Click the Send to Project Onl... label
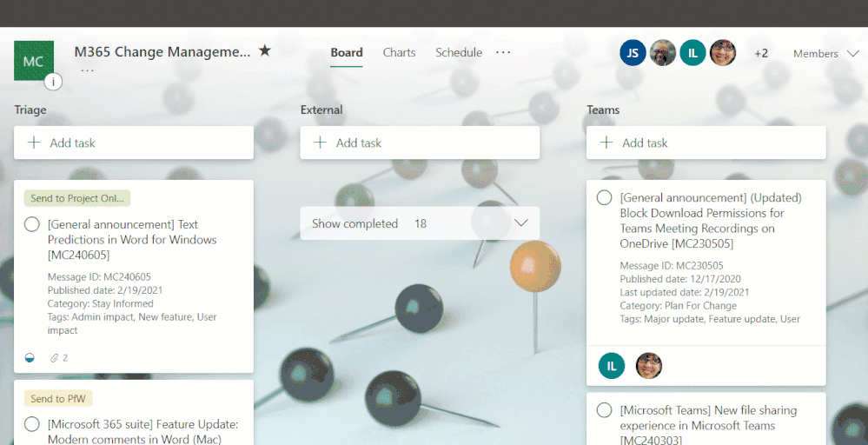868x445 pixels. coord(77,198)
